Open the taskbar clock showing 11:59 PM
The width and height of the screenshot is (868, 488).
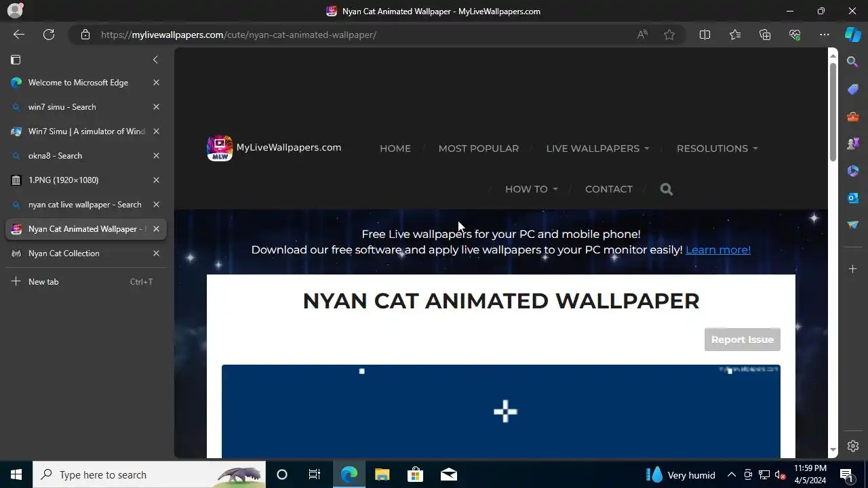click(810, 474)
